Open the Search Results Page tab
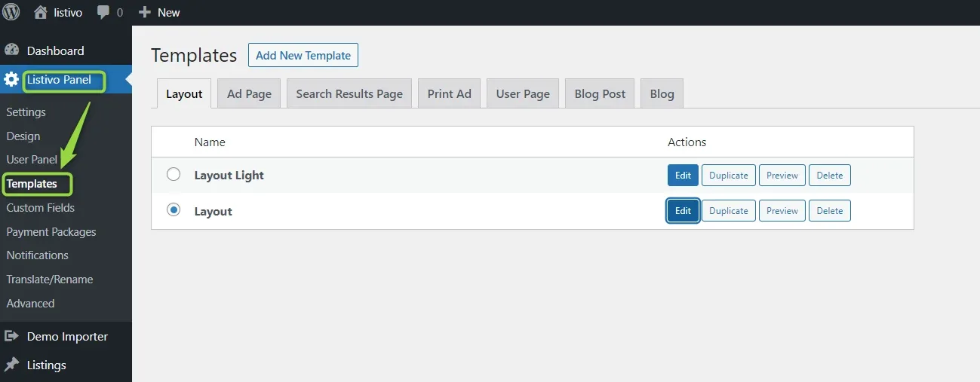 pyautogui.click(x=349, y=93)
